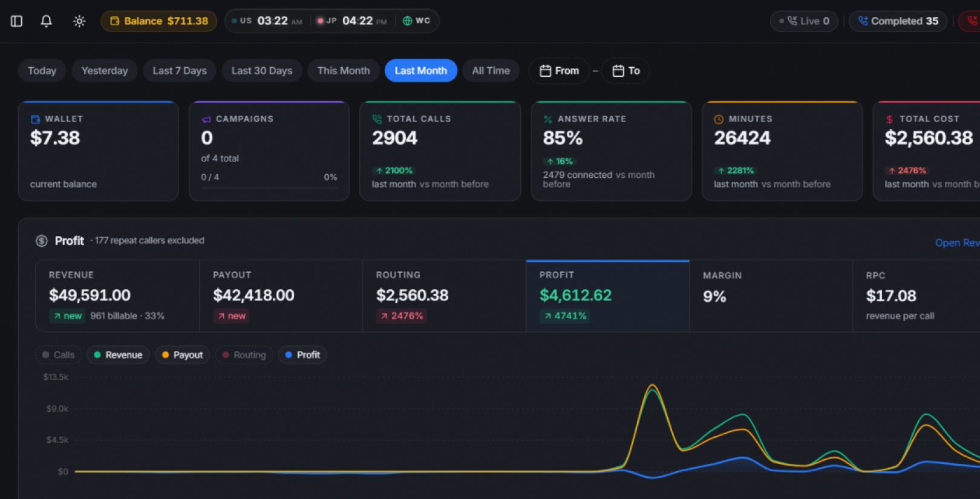
Task: Click the dollar icon on Total Cost card
Action: point(889,119)
